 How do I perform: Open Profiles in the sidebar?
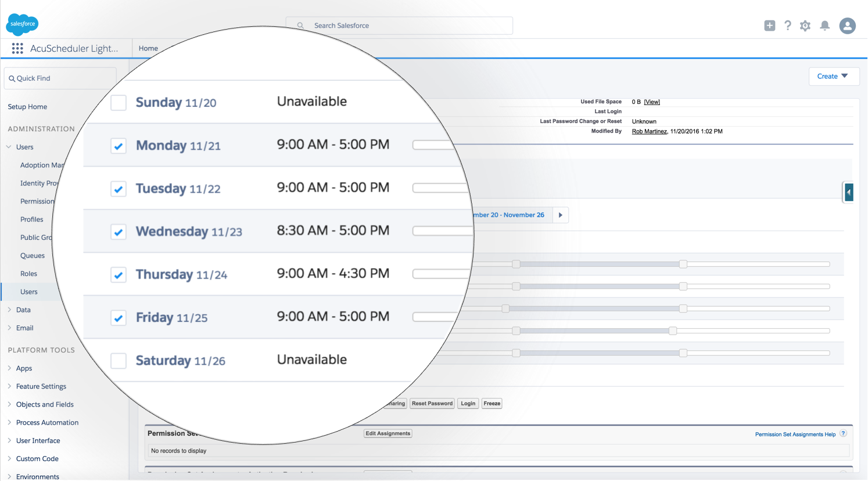31,220
